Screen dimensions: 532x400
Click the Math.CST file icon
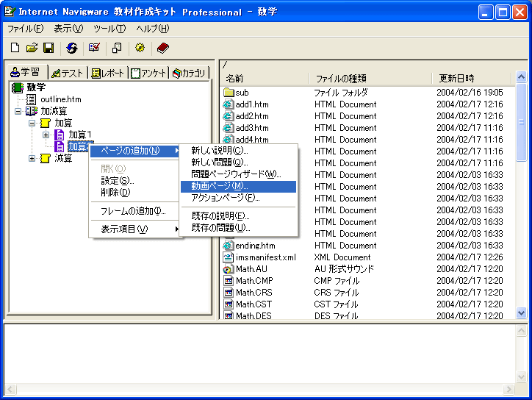point(229,304)
